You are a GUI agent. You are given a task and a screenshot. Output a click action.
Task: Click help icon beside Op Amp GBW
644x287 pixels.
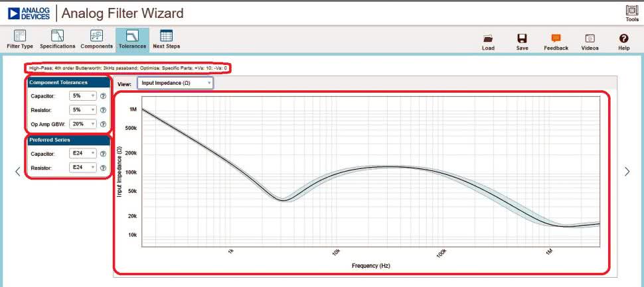click(103, 123)
